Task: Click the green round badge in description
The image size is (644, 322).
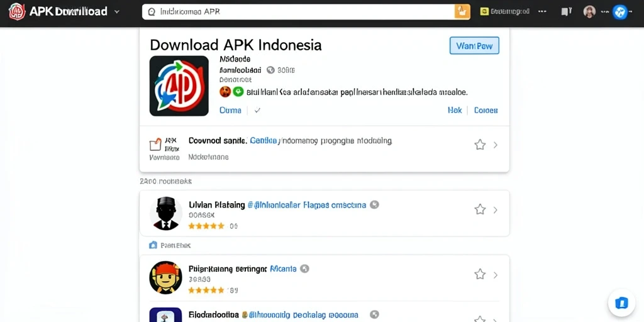Action: [238, 92]
